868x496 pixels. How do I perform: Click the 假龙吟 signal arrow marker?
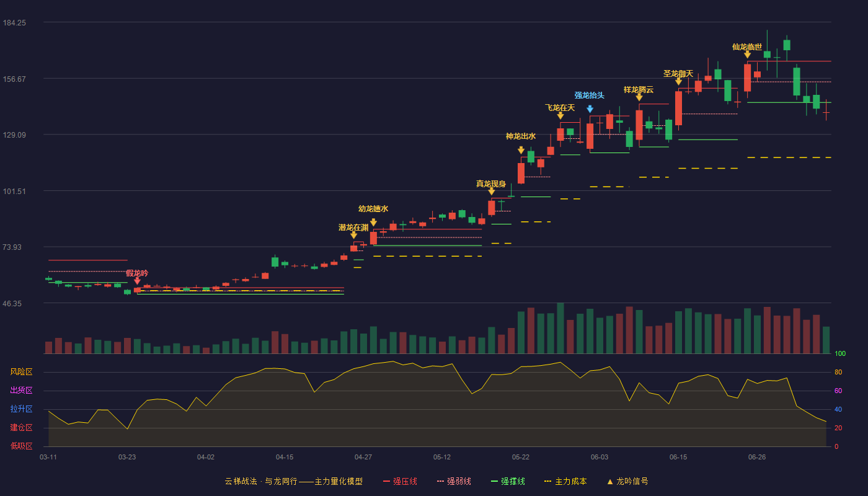pyautogui.click(x=137, y=281)
